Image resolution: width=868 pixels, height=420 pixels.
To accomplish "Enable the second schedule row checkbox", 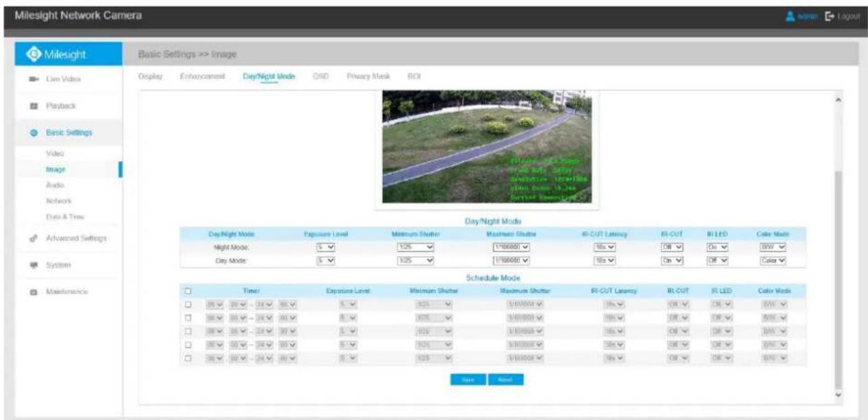I will tap(188, 316).
